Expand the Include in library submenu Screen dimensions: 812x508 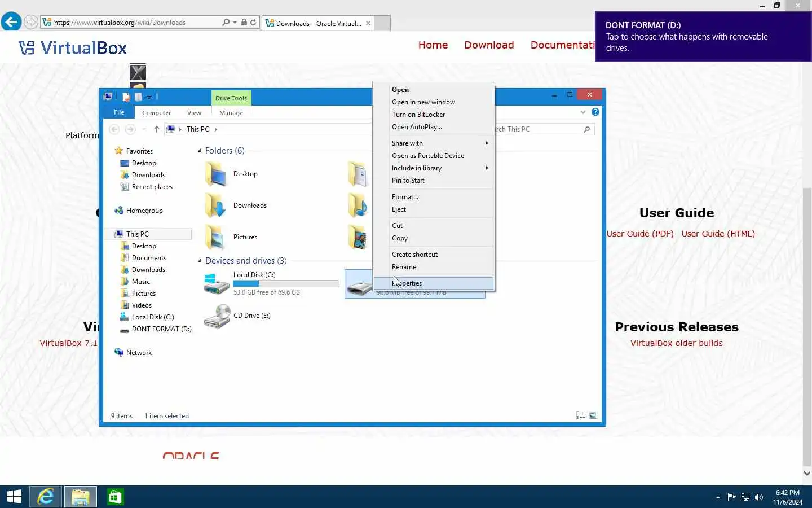[x=434, y=168]
